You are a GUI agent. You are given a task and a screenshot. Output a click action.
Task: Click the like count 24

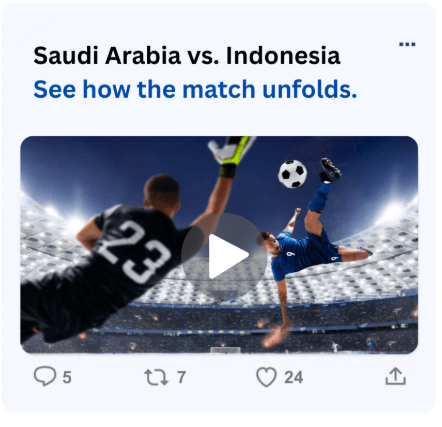[293, 377]
